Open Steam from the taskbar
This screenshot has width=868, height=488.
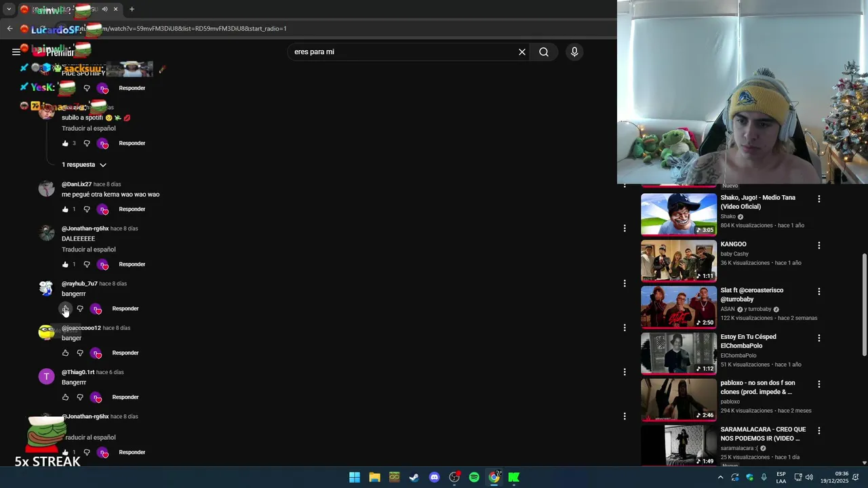[x=414, y=477]
